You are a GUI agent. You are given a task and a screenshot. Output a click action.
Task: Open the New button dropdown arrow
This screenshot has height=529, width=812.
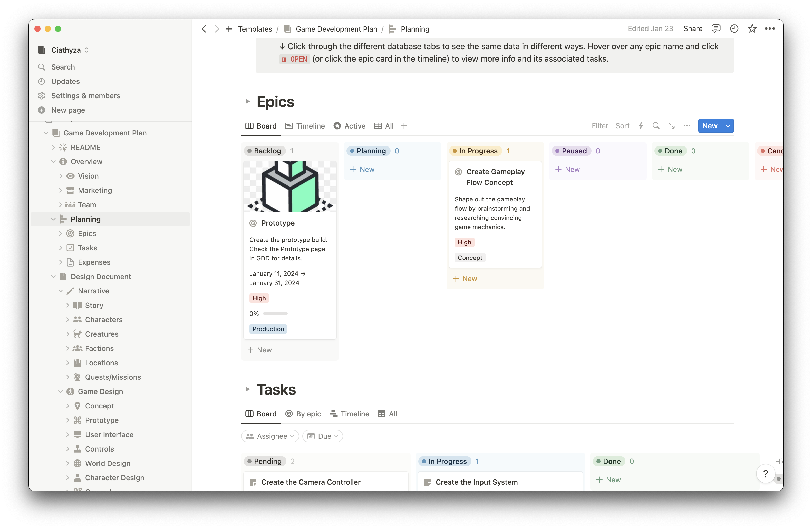coord(727,126)
